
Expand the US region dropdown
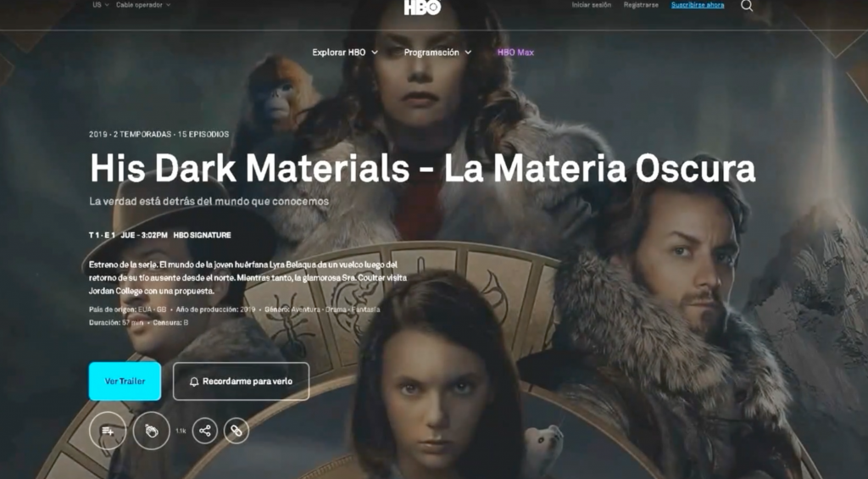pos(100,5)
